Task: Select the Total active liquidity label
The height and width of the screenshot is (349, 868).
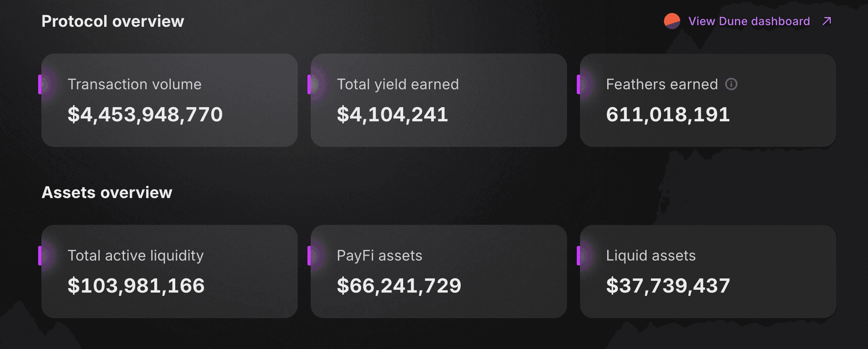Action: coord(135,256)
